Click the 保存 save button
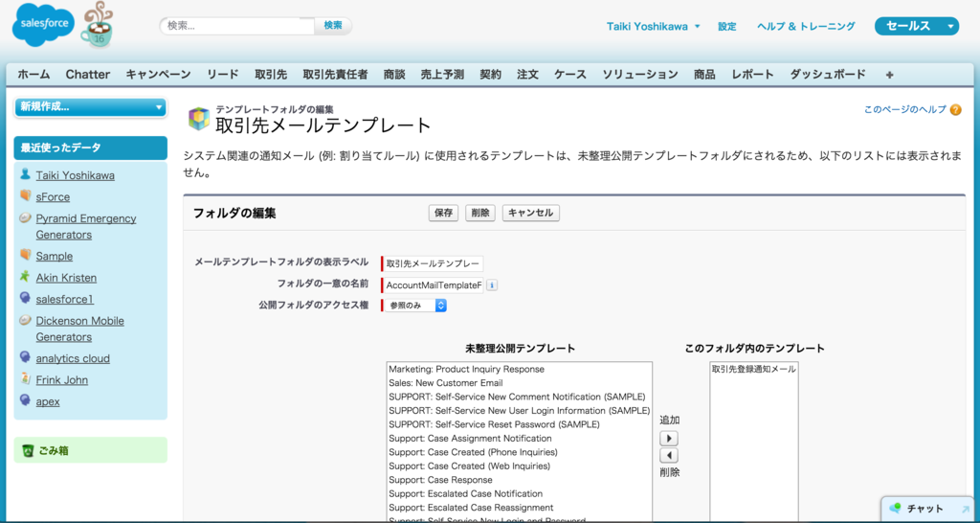 pos(444,213)
